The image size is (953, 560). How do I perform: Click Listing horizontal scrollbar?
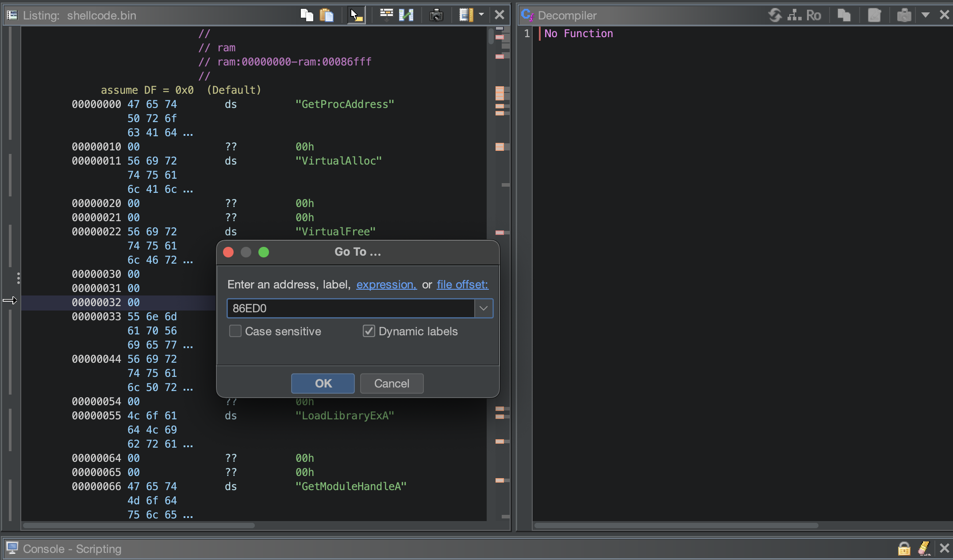[x=139, y=525]
